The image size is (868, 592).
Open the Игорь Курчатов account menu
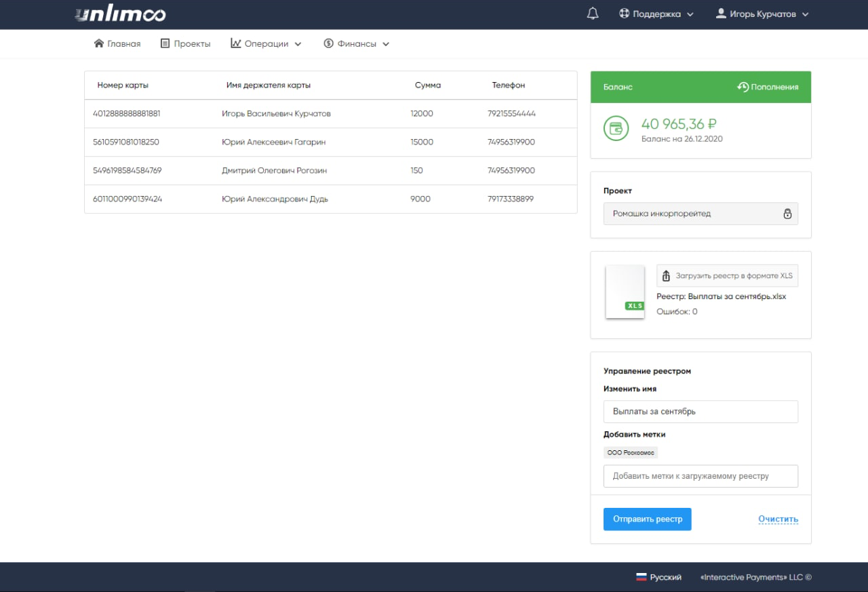pos(762,13)
